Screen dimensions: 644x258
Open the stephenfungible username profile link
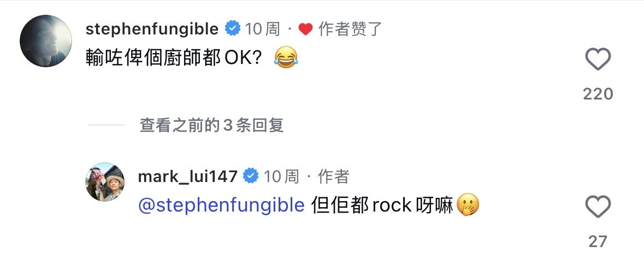[152, 29]
